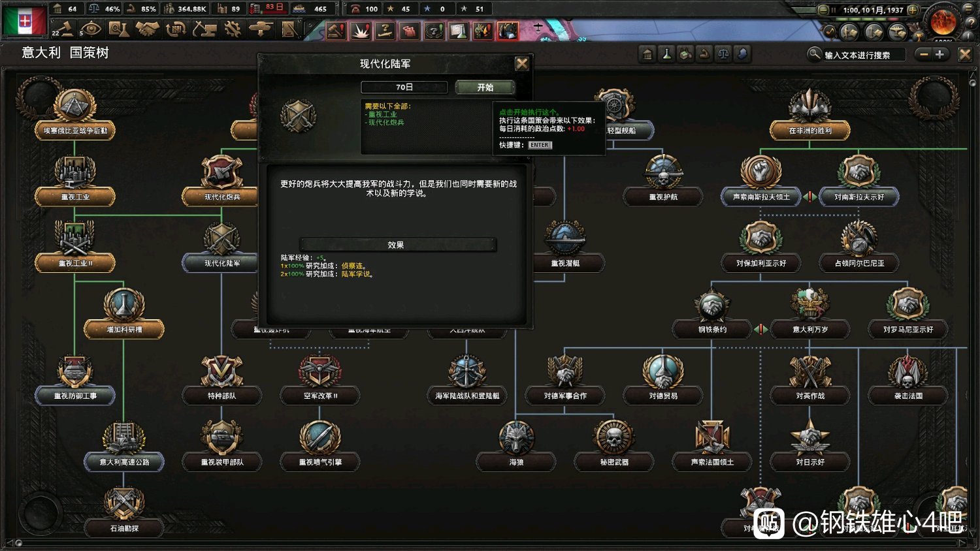
Task: Click the war support value 85%
Action: point(141,9)
